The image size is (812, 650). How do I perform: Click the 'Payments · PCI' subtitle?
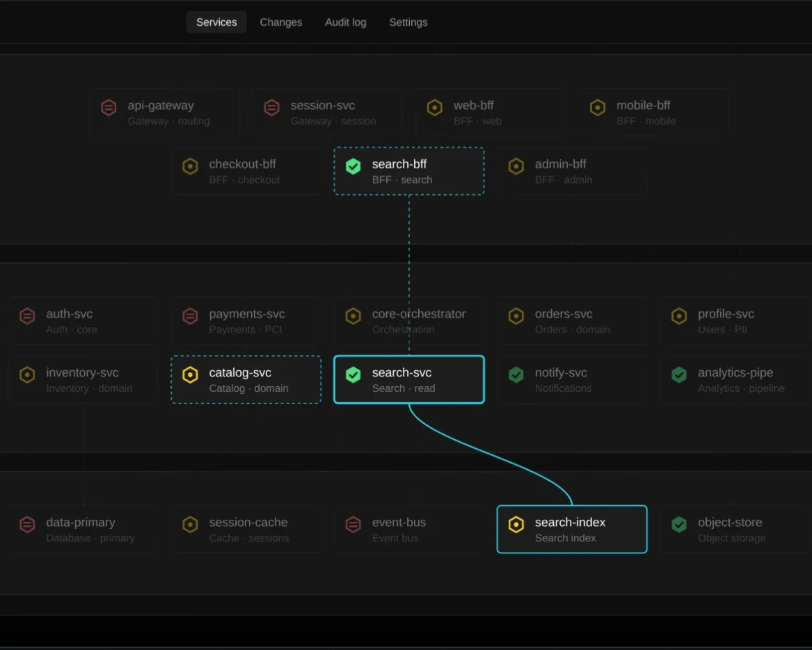[246, 329]
